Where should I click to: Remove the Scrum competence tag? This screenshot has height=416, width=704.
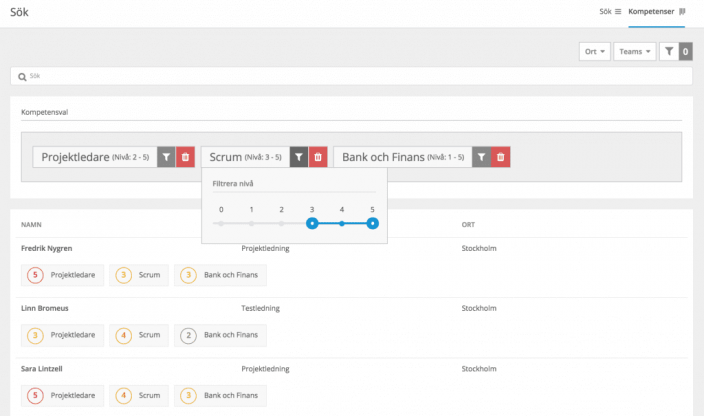pos(318,157)
